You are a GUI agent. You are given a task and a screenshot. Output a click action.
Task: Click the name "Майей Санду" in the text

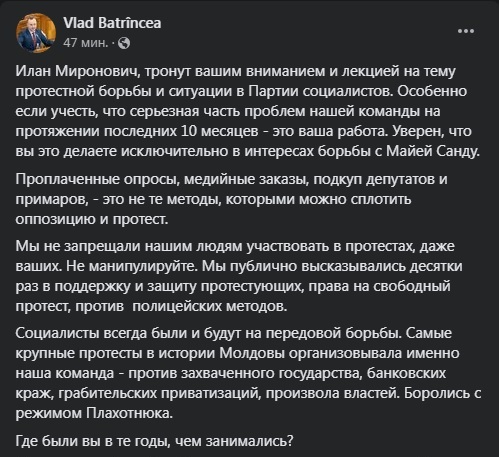(x=433, y=151)
